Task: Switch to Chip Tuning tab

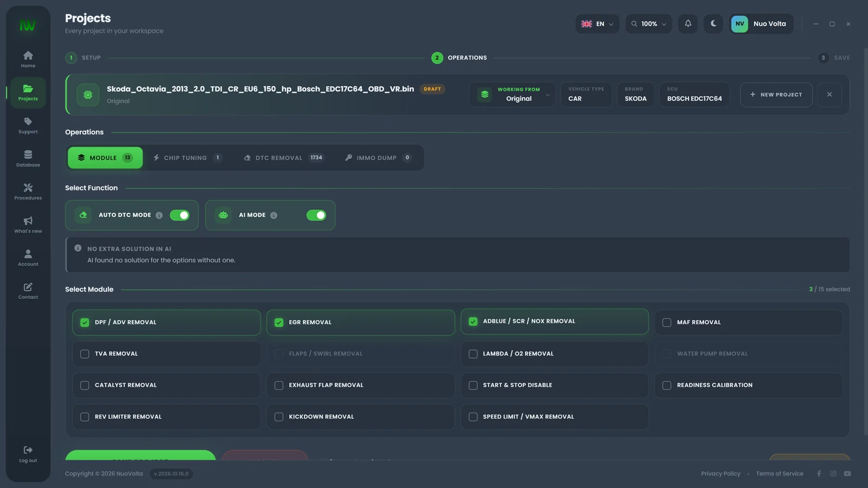Action: click(x=188, y=158)
